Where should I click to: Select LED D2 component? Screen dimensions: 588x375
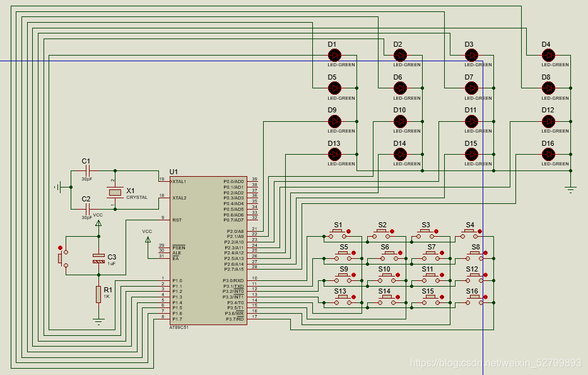tap(400, 56)
